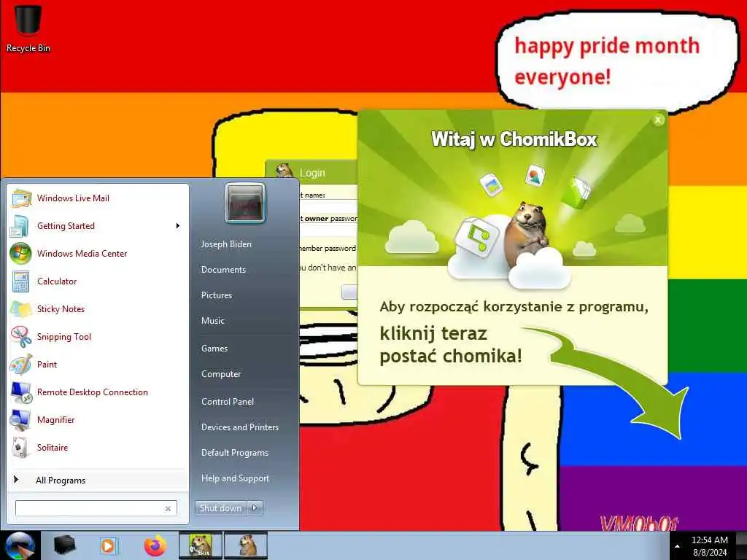Viewport: 747px width, 560px height.
Task: Switch to the second hamster taskbar button
Action: click(246, 545)
